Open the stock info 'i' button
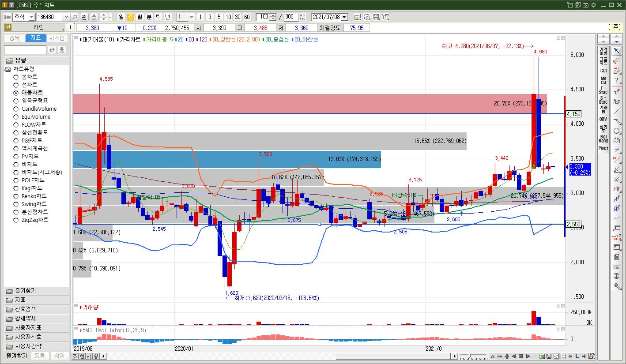This screenshot has height=364, width=626. (x=70, y=27)
